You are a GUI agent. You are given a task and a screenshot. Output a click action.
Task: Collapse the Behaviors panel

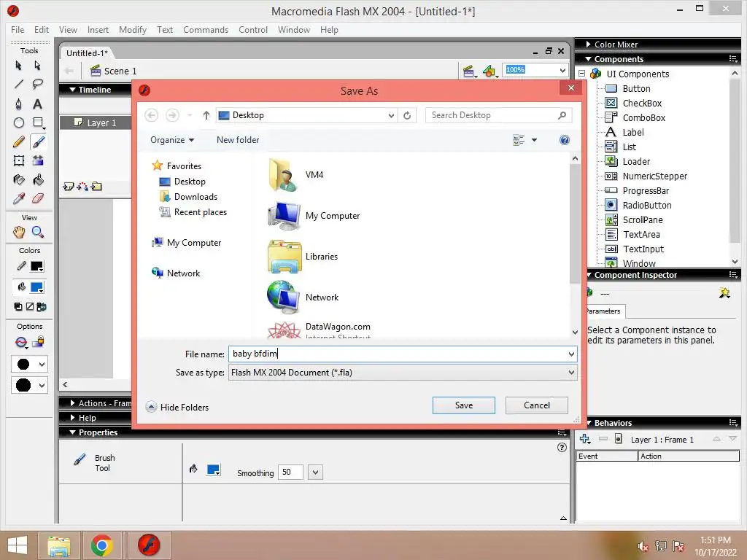click(589, 423)
